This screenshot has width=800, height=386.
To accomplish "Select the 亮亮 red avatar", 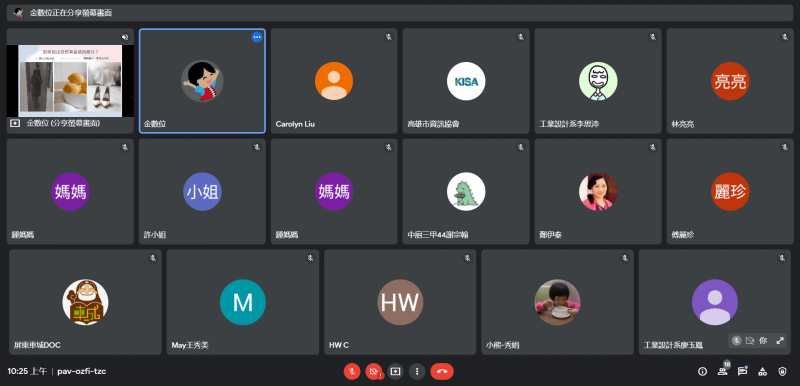I will point(730,81).
